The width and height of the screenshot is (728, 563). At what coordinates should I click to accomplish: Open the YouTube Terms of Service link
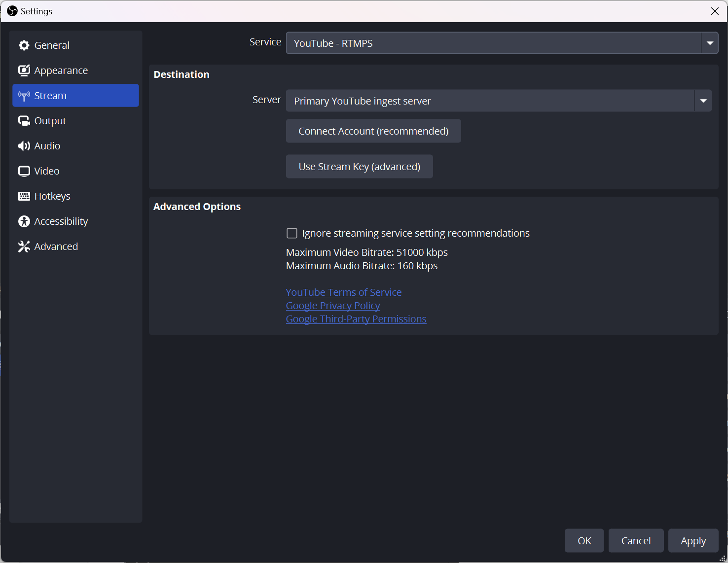pyautogui.click(x=343, y=292)
